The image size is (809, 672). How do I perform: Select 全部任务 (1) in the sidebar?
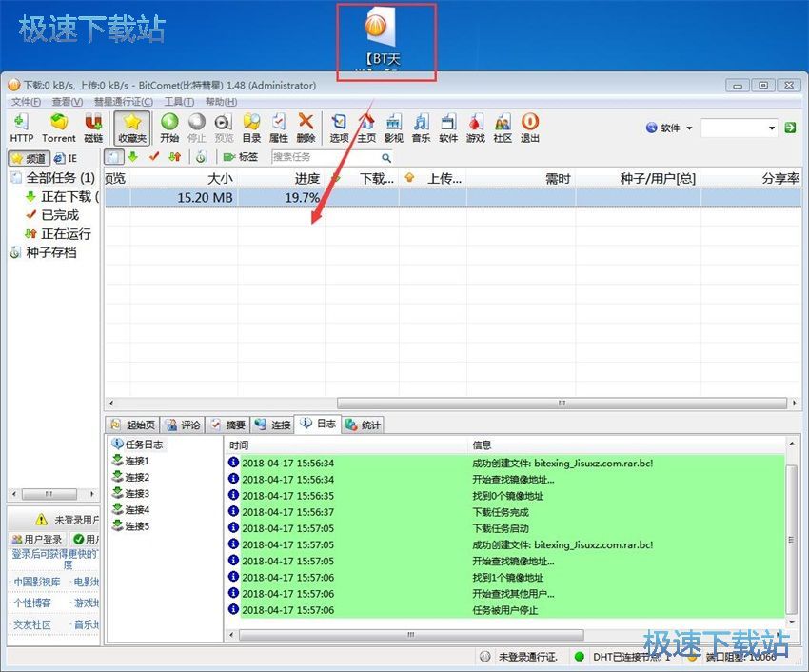coord(52,178)
